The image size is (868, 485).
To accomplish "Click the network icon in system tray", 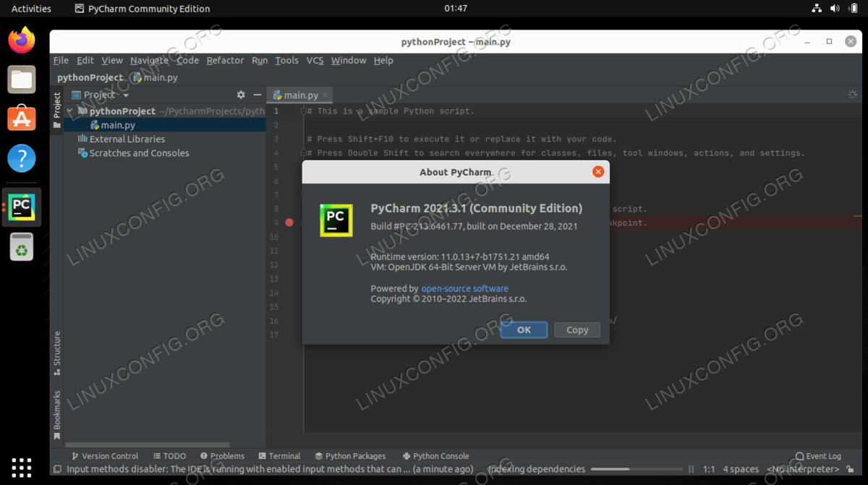I will pyautogui.click(x=817, y=9).
